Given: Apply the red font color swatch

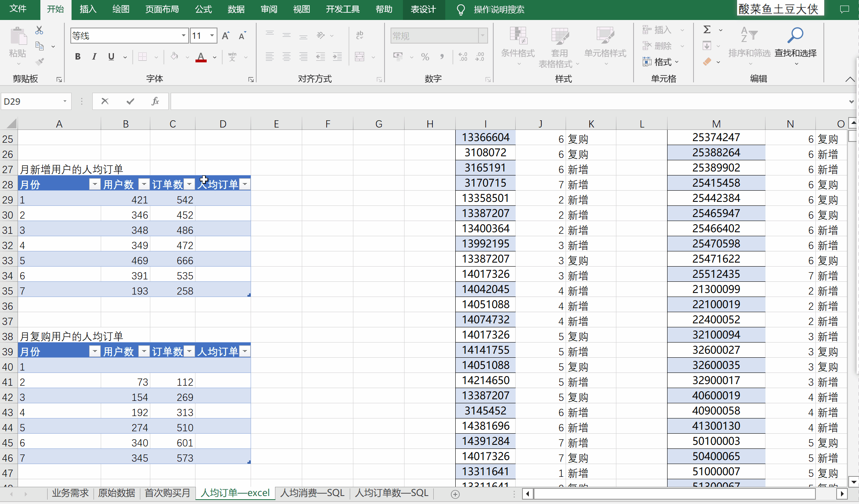Looking at the screenshot, I should point(201,57).
